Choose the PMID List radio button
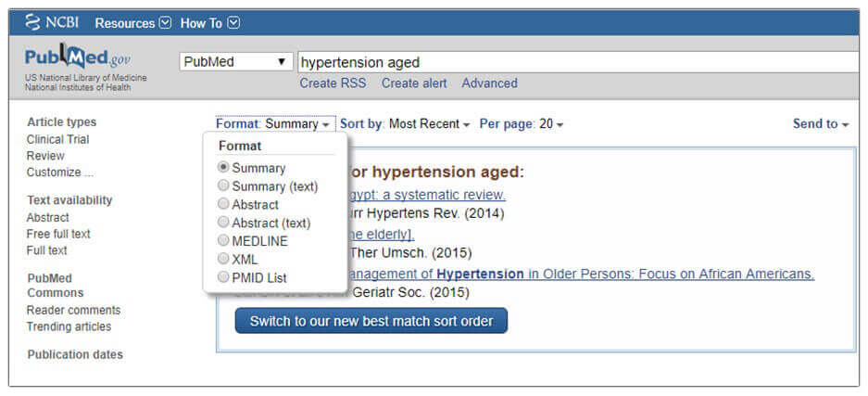Viewport: 868px width, 396px height. 223,277
